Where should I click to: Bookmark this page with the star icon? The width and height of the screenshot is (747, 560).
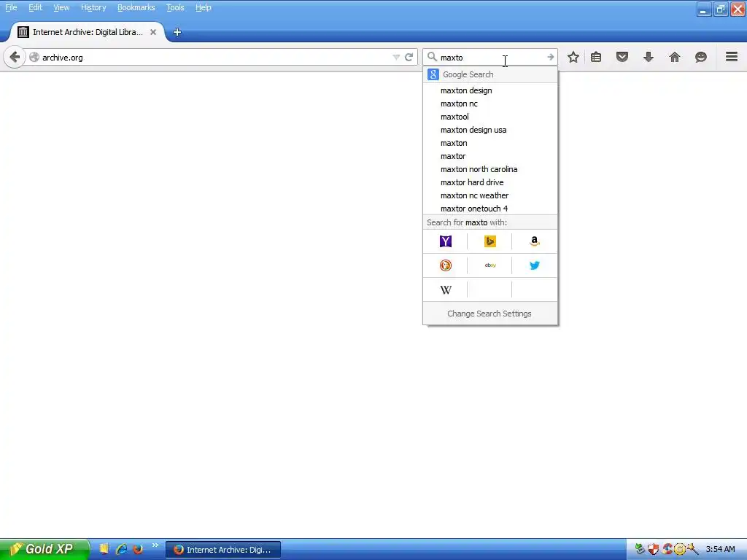(573, 57)
